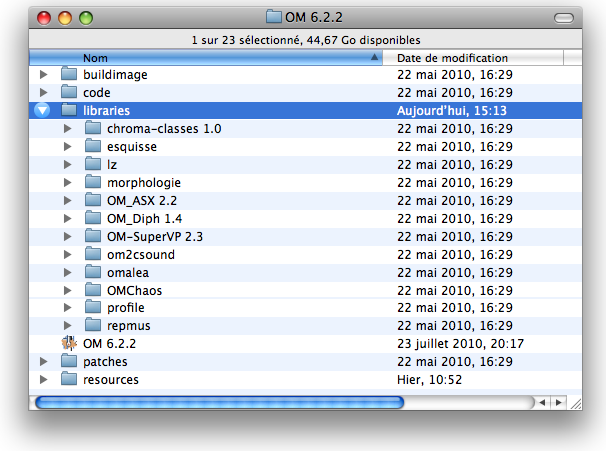Click the scrollbar left arrow

point(543,403)
